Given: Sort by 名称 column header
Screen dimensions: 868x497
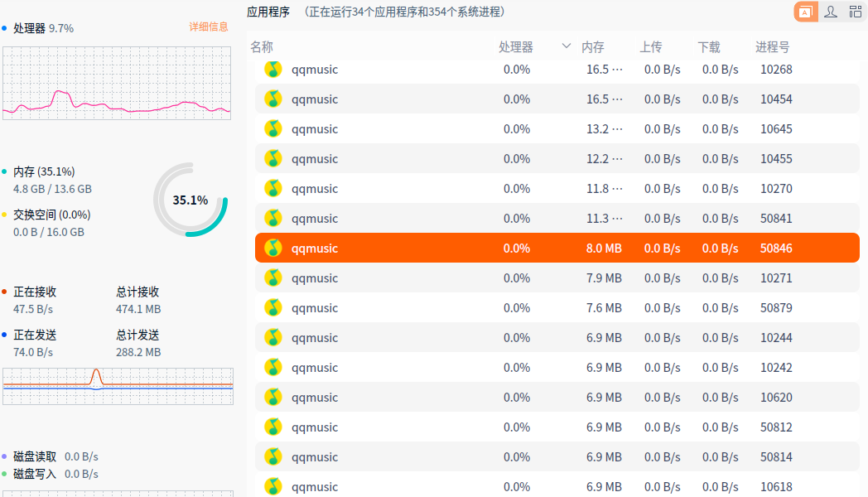Looking at the screenshot, I should coord(262,47).
